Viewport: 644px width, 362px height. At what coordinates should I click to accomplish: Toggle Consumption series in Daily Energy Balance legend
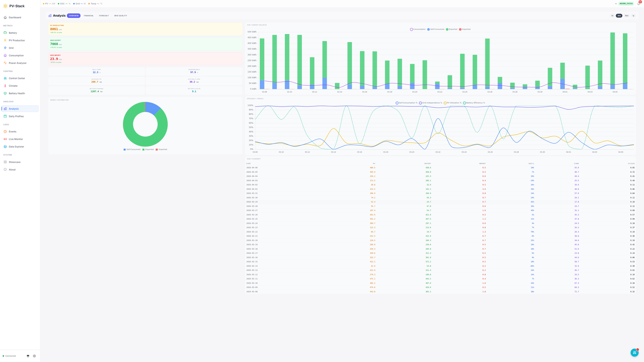(x=418, y=29)
